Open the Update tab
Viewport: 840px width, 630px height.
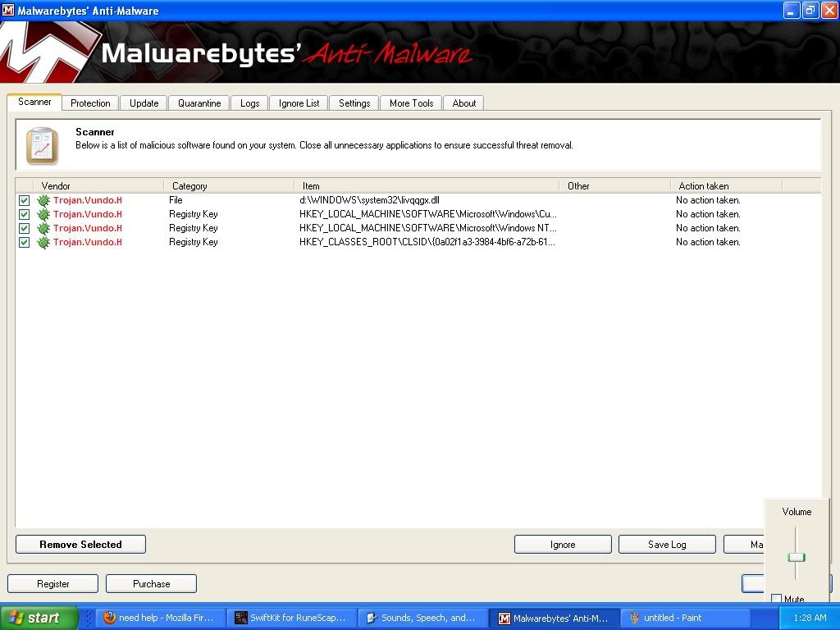pyautogui.click(x=144, y=103)
